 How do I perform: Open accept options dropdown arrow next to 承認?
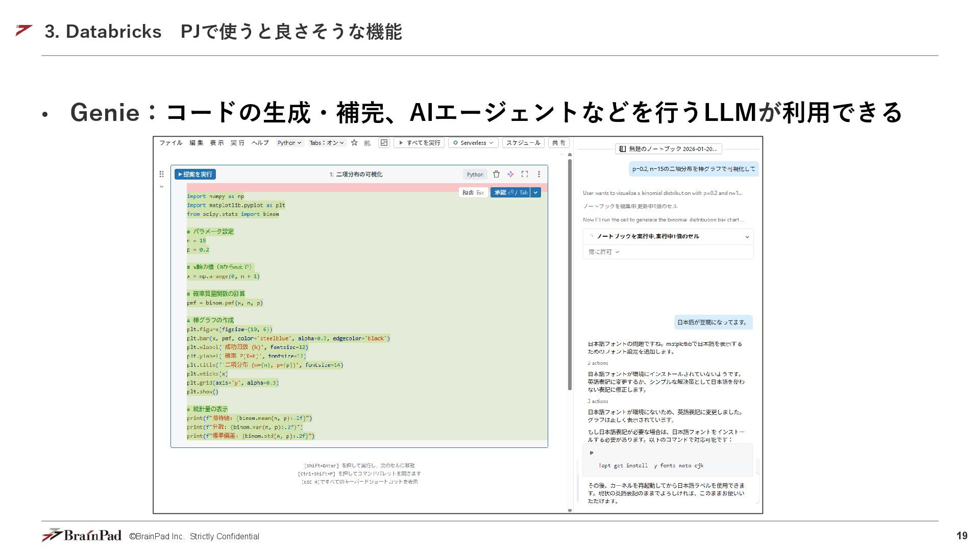535,192
